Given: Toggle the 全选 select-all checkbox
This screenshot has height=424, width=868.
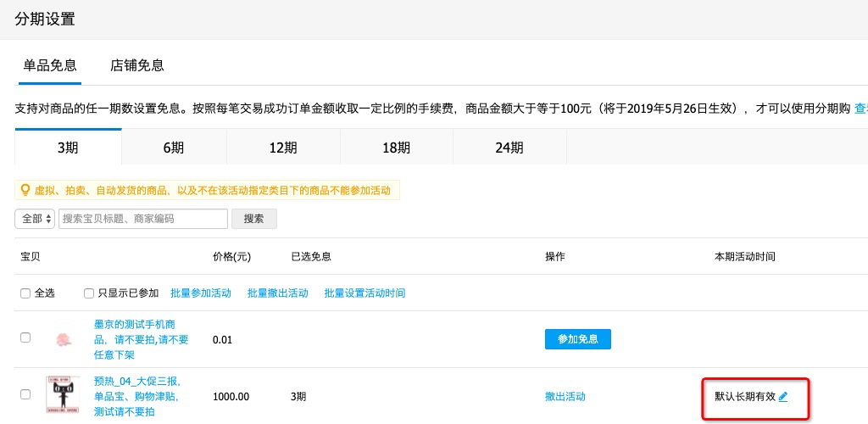Looking at the screenshot, I should click(x=25, y=293).
